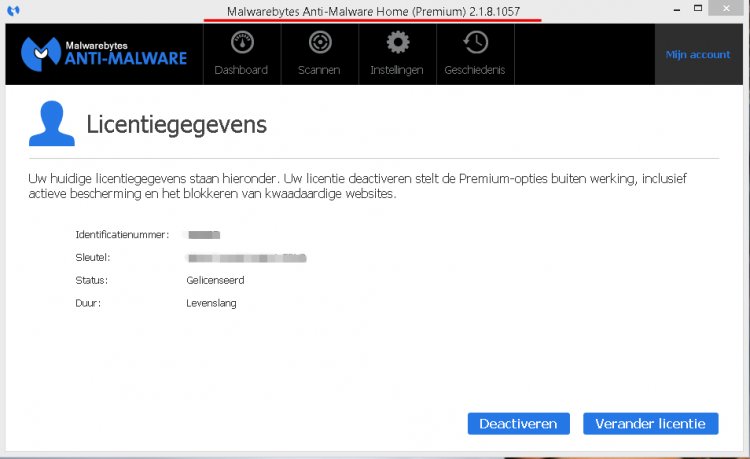
Task: Click the Malwarebytes Anti-Malware logo
Action: click(104, 54)
